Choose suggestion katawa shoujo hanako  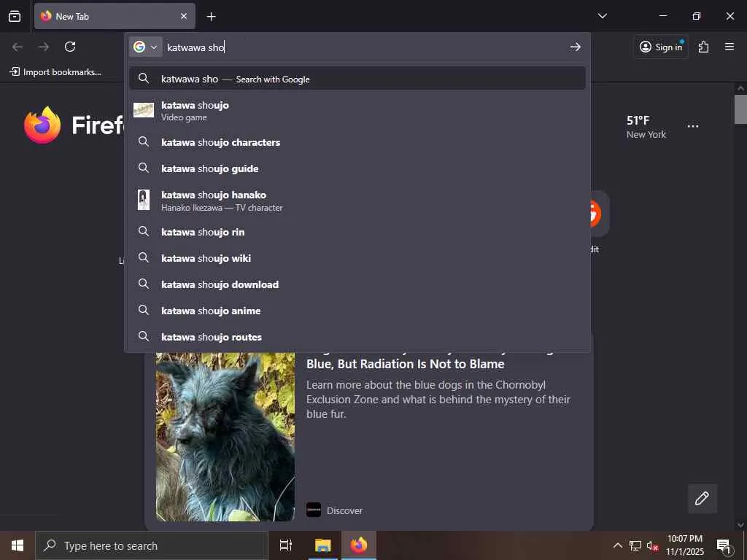(357, 201)
